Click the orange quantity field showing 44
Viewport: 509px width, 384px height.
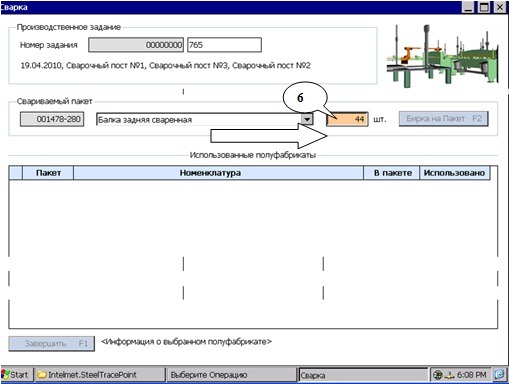pos(347,119)
